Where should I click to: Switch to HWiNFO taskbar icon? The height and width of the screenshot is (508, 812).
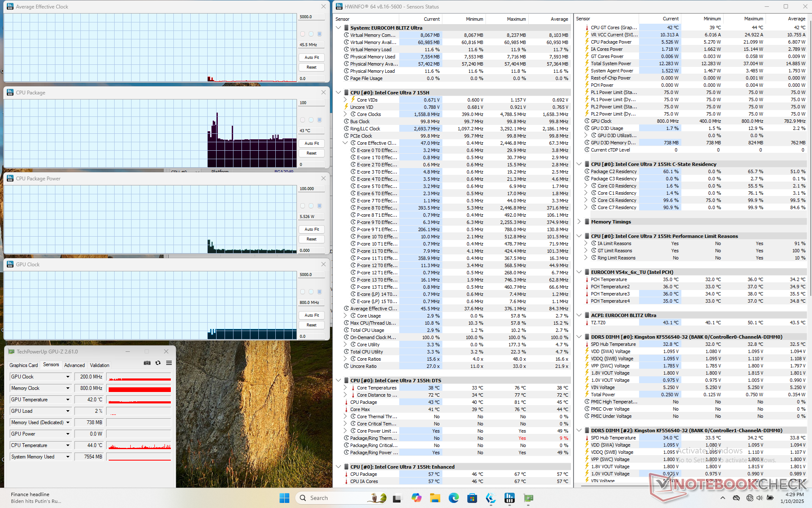(509, 498)
